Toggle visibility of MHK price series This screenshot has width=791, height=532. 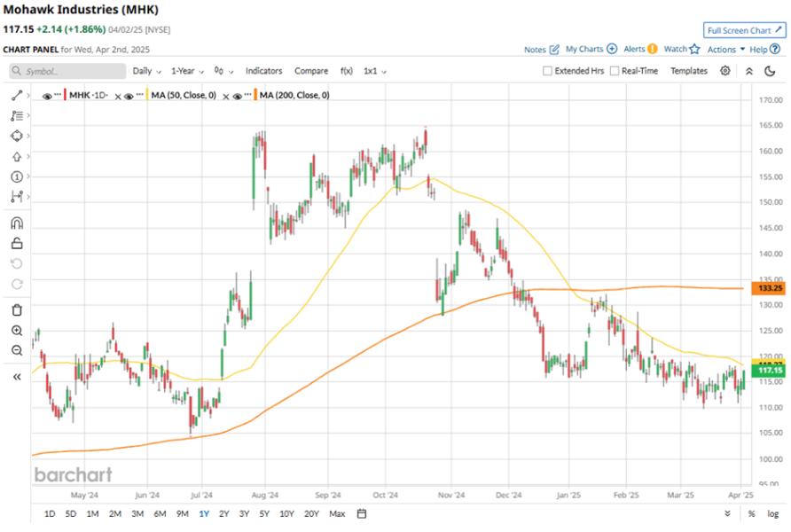[47, 96]
